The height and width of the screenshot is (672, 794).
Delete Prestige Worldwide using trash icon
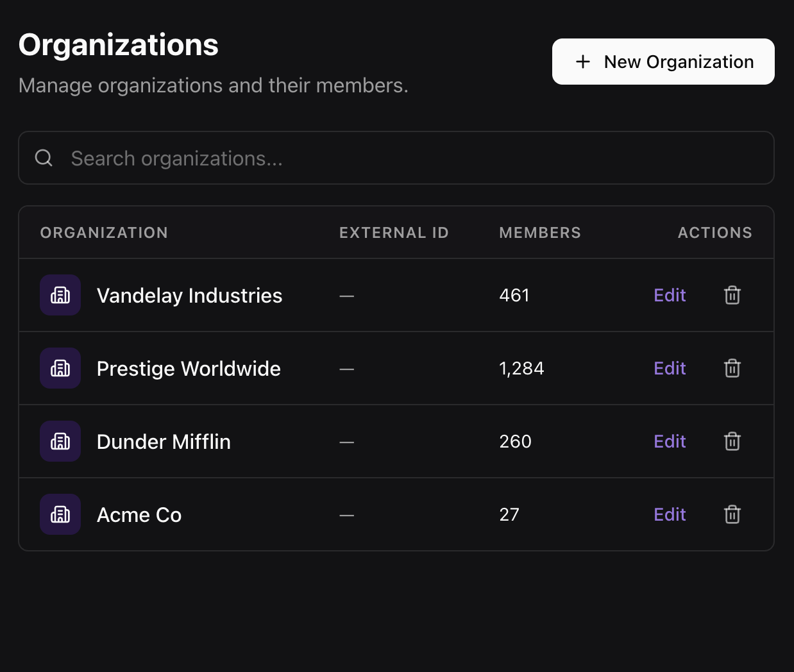click(x=732, y=368)
